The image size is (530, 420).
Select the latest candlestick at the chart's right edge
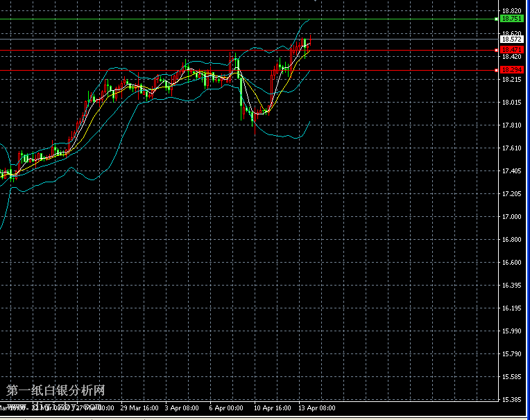click(x=307, y=42)
